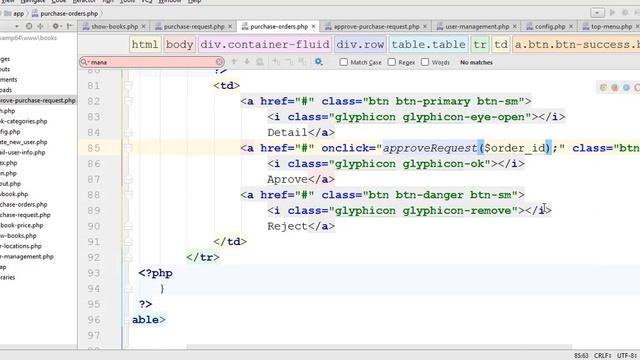Collapse code fold at line 82
640x360 pixels.
(129, 101)
